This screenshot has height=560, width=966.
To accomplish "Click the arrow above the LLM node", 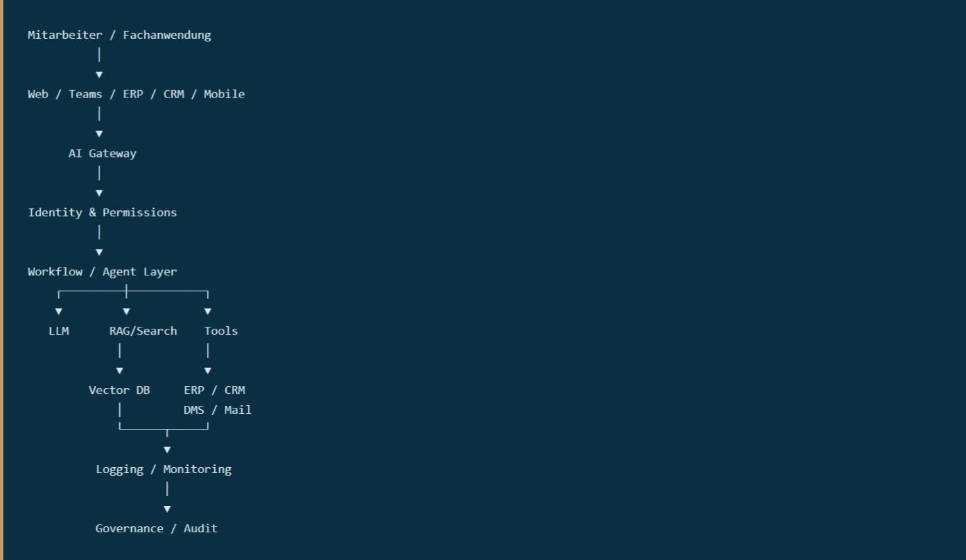I will pos(59,312).
